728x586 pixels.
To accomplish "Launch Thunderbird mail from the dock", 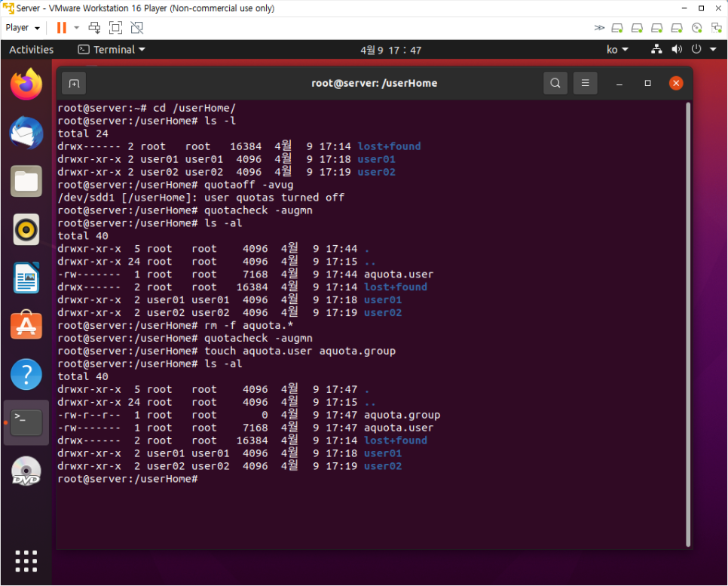I will coord(26,133).
